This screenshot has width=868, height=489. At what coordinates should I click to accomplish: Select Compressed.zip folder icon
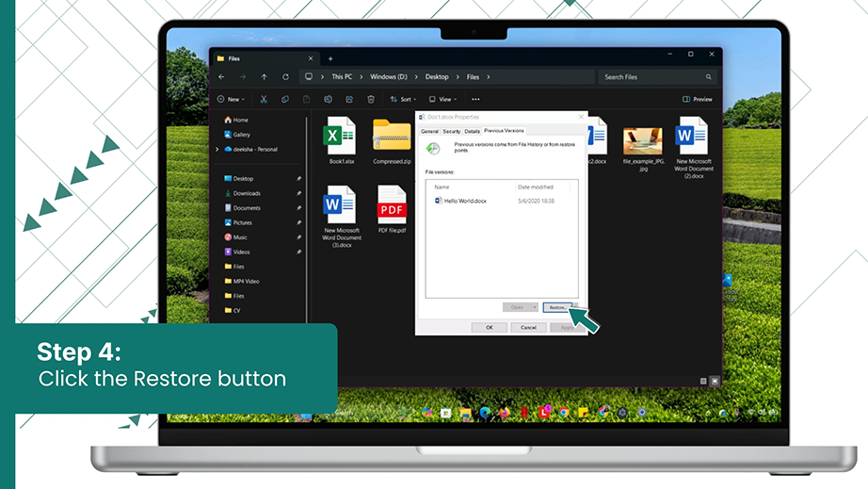pos(392,136)
